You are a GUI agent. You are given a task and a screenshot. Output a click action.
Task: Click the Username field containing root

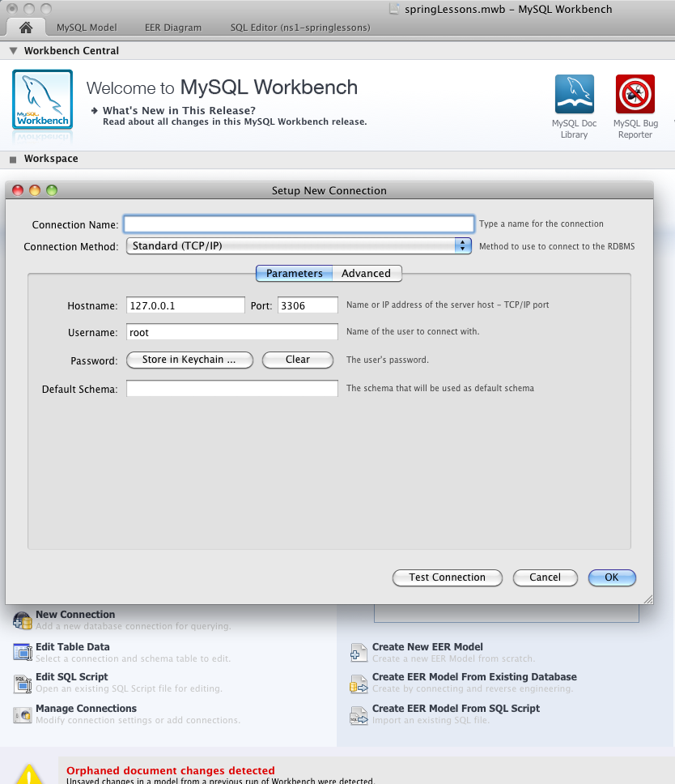[231, 333]
